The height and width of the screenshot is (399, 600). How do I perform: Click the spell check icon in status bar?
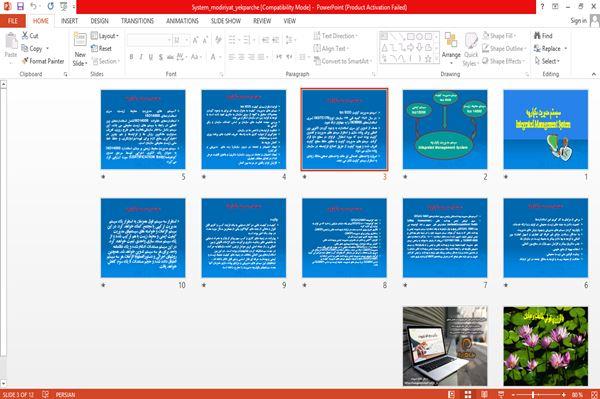pos(45,394)
